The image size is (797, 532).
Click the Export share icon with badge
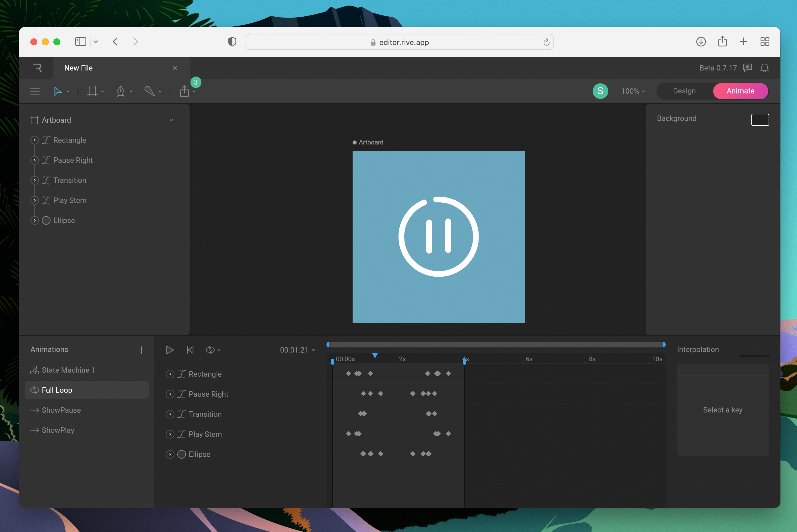pos(184,91)
